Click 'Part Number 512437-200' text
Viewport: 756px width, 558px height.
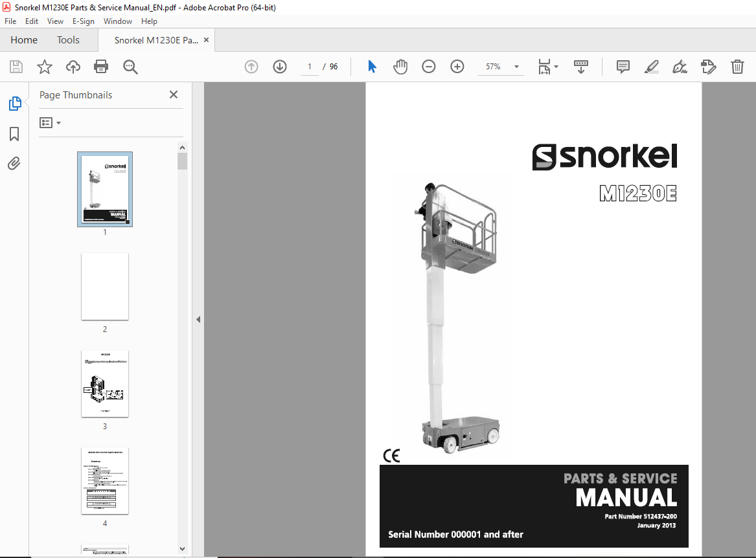click(641, 516)
